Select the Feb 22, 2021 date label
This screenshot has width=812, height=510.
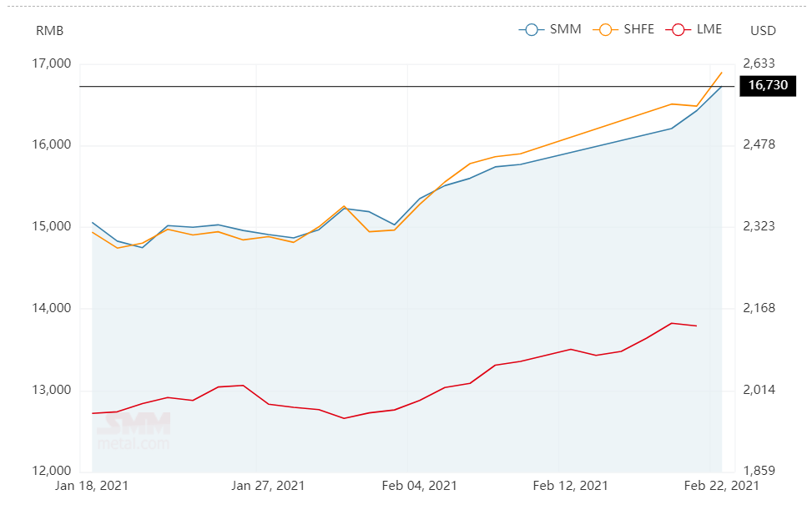[721, 486]
